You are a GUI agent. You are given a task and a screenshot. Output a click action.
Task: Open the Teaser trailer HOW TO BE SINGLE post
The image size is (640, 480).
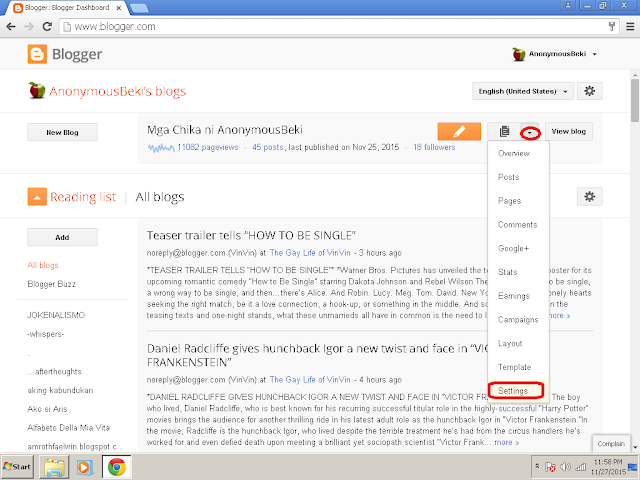tap(251, 236)
